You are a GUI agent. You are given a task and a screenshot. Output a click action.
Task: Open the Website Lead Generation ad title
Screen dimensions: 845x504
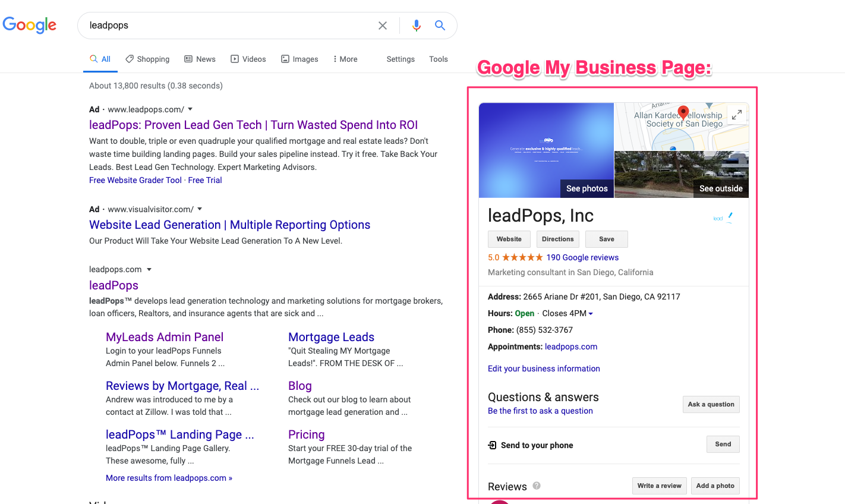tap(229, 225)
